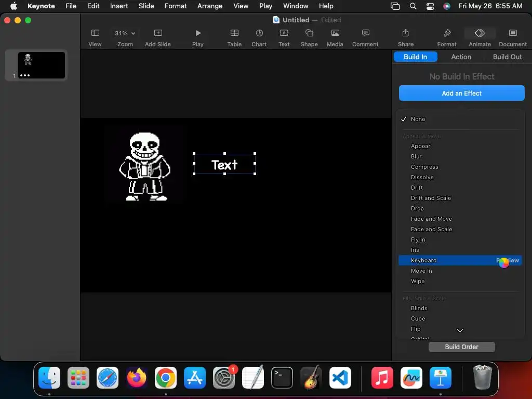Open Spotlight search in menu bar

tap(413, 6)
